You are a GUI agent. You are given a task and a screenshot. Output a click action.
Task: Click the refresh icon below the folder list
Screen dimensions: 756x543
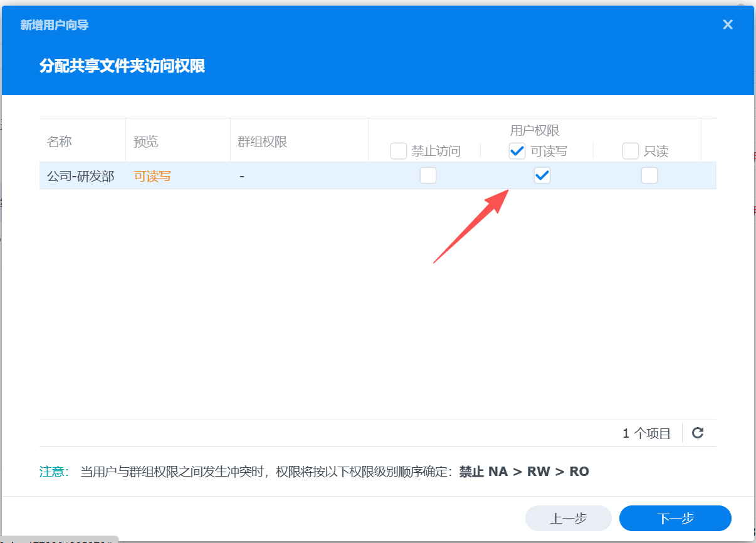click(697, 432)
